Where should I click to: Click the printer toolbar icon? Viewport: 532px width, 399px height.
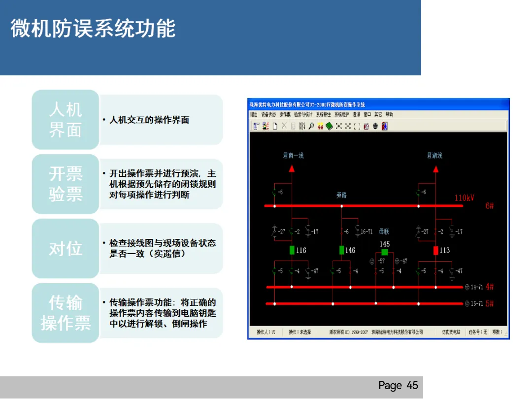click(x=375, y=126)
